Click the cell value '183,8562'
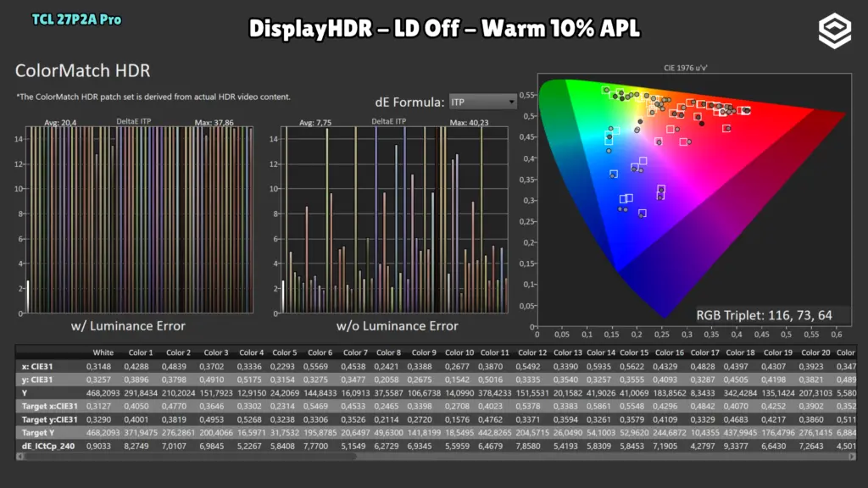 click(x=670, y=393)
